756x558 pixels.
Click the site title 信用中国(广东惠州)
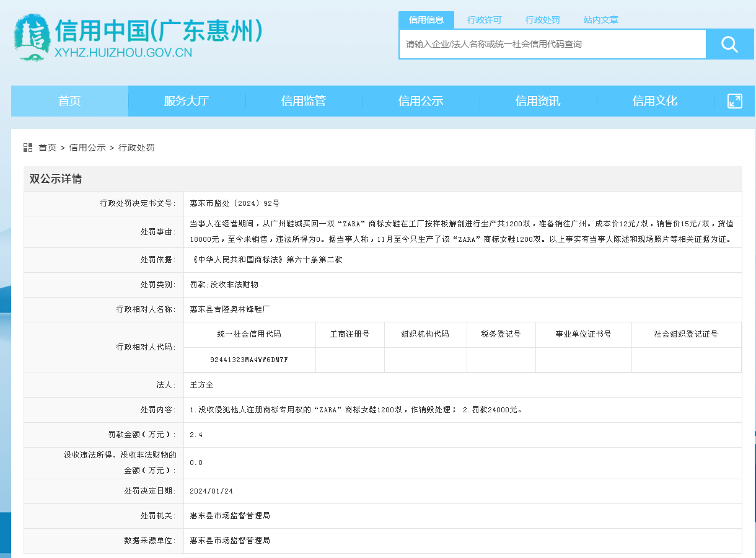pos(159,30)
